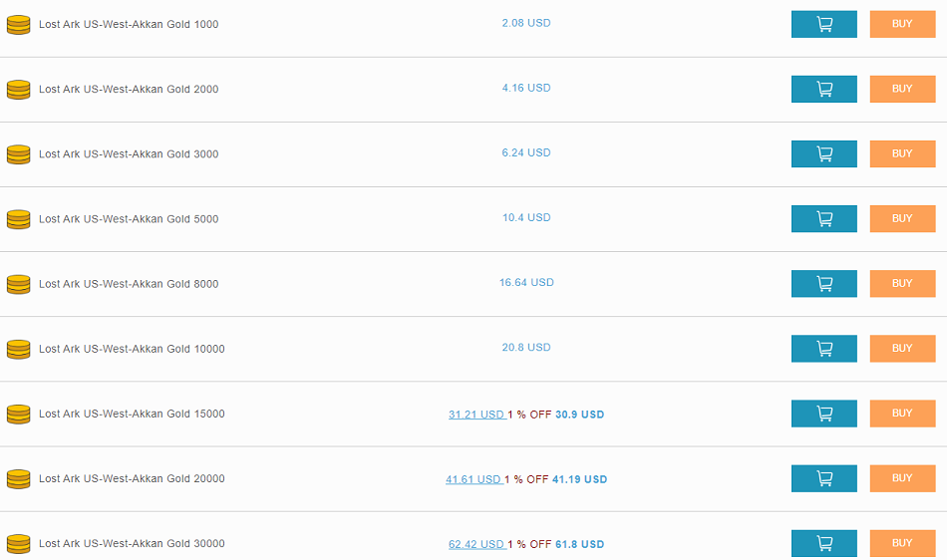
Task: Select the gold coin icon for Gold 8000
Action: tap(18, 284)
